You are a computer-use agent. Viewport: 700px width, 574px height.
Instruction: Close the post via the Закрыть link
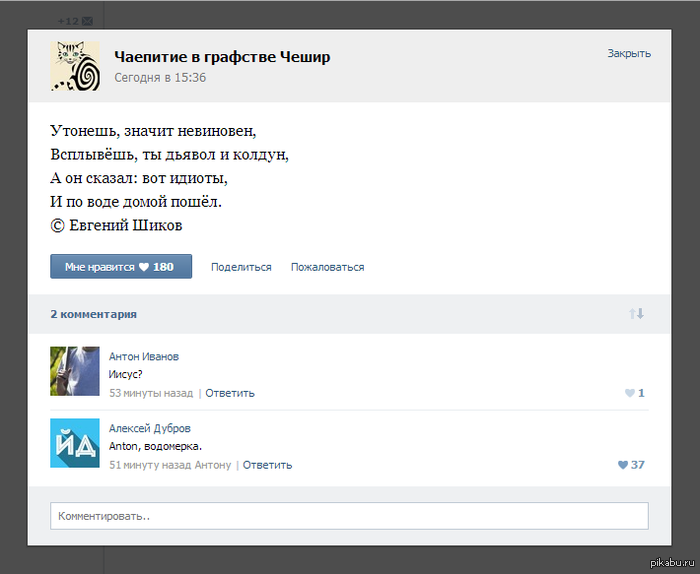pos(628,53)
